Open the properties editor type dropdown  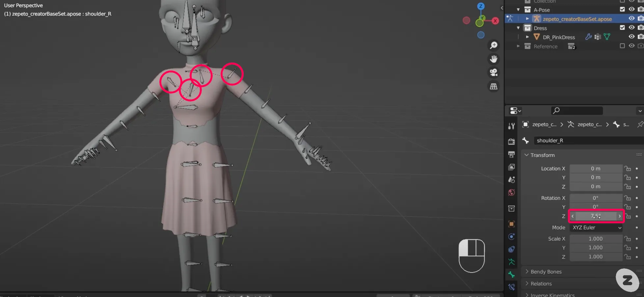(x=515, y=111)
